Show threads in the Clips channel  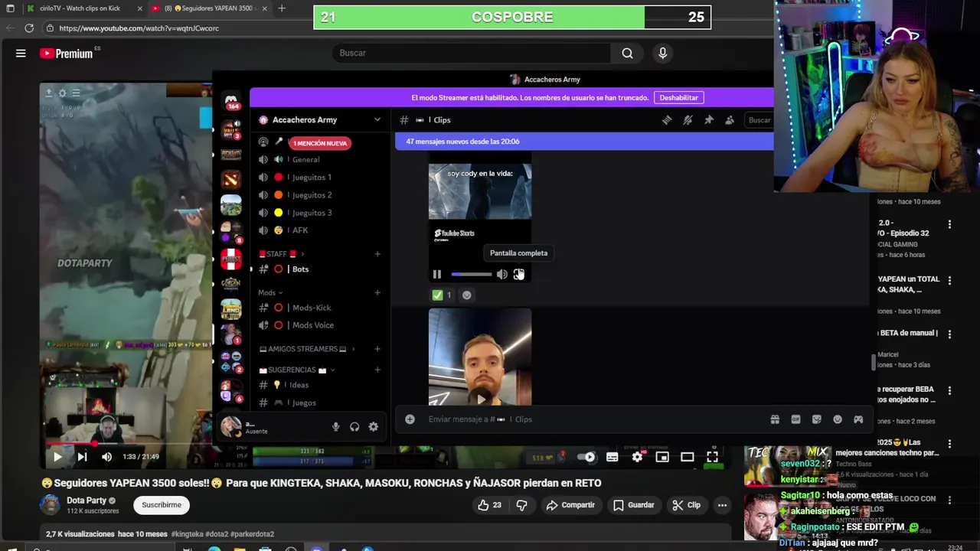tap(667, 120)
